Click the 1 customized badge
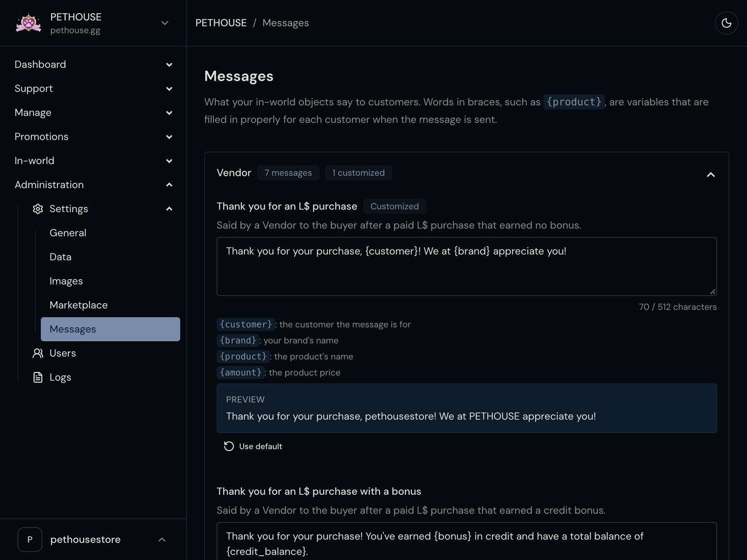The image size is (747, 560). (x=358, y=173)
